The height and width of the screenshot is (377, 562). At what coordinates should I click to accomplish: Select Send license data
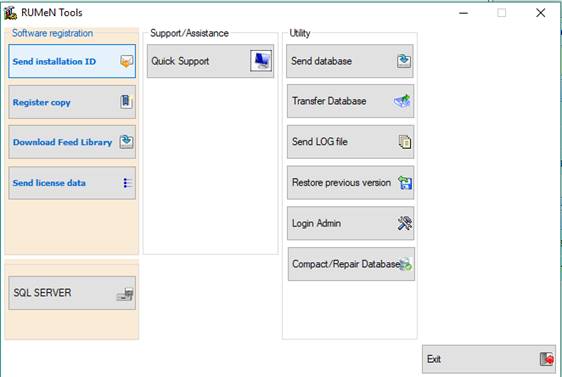pos(72,183)
